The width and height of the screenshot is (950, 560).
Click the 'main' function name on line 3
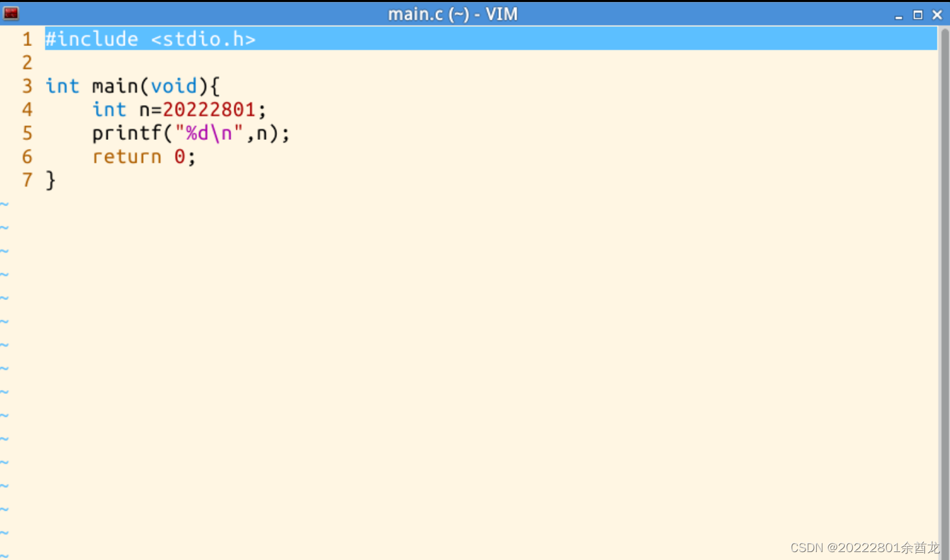pyautogui.click(x=115, y=86)
